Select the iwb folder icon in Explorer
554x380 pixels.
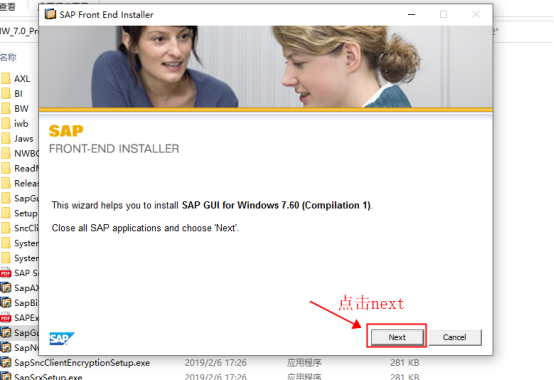click(x=6, y=123)
